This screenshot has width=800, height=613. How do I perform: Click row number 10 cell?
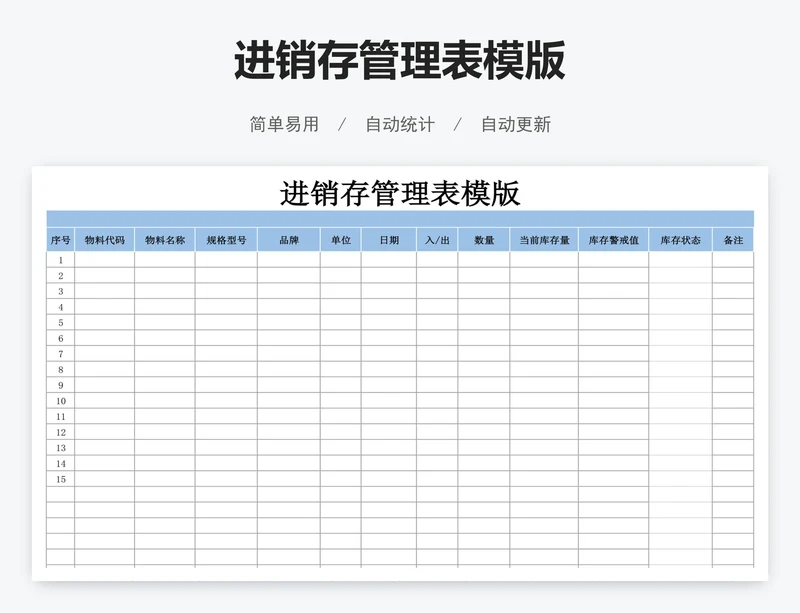pos(61,401)
